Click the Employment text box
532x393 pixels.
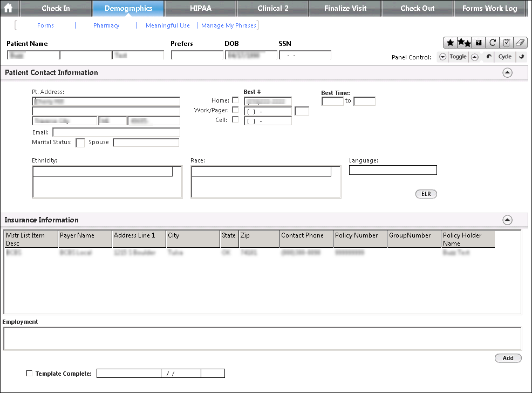pyautogui.click(x=262, y=338)
